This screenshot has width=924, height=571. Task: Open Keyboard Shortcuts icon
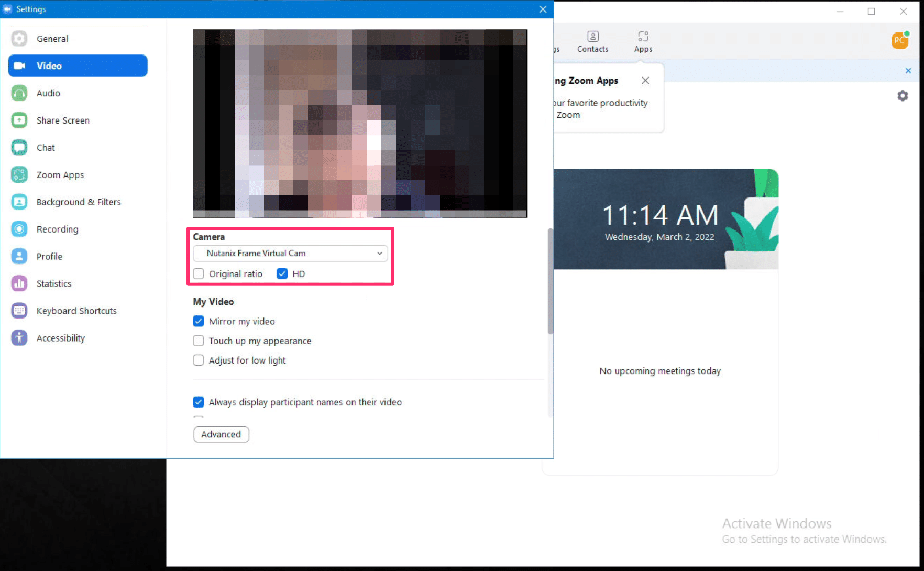tap(19, 311)
